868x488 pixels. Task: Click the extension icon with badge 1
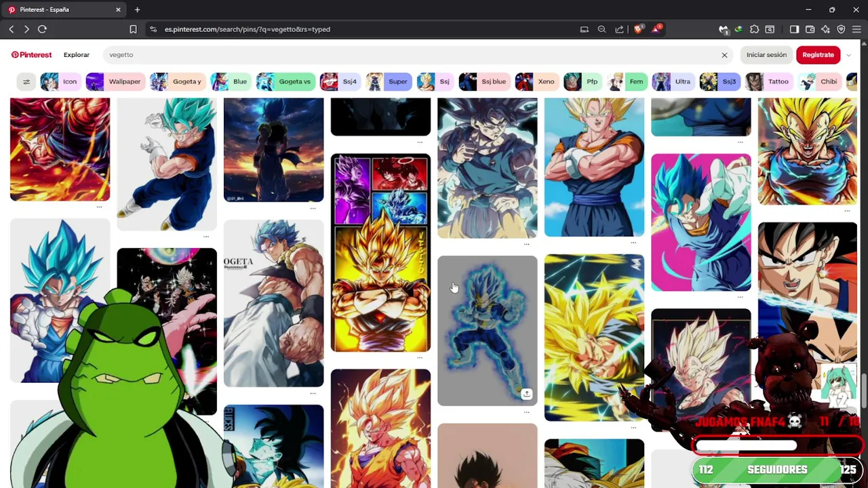point(724,29)
